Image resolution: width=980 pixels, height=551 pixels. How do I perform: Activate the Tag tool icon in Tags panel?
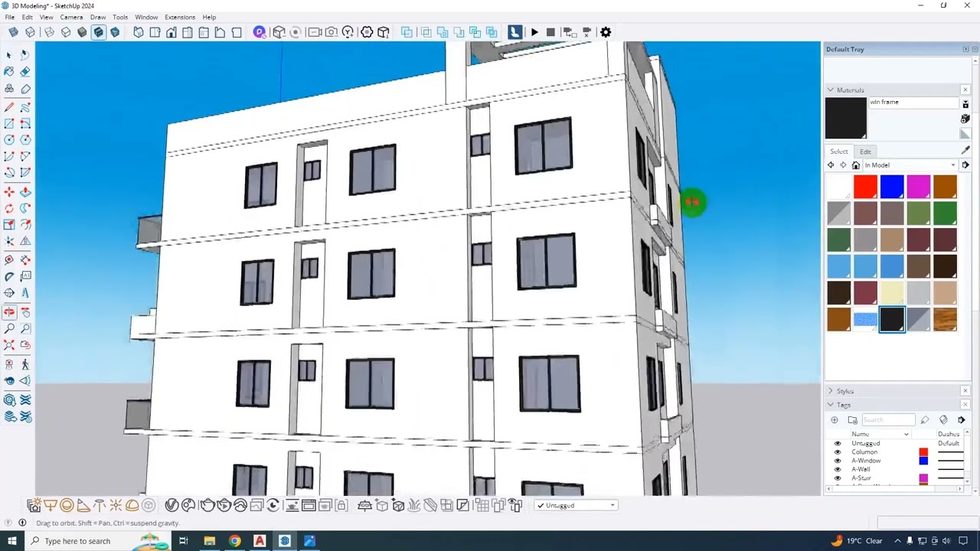[925, 419]
